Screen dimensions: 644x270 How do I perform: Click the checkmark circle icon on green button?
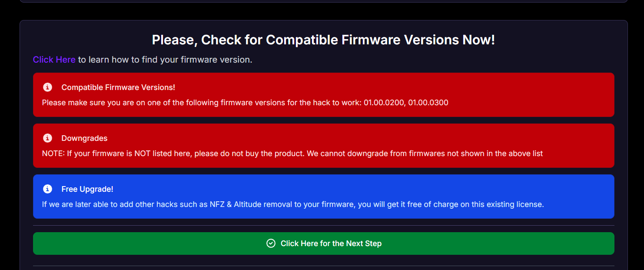(x=271, y=243)
